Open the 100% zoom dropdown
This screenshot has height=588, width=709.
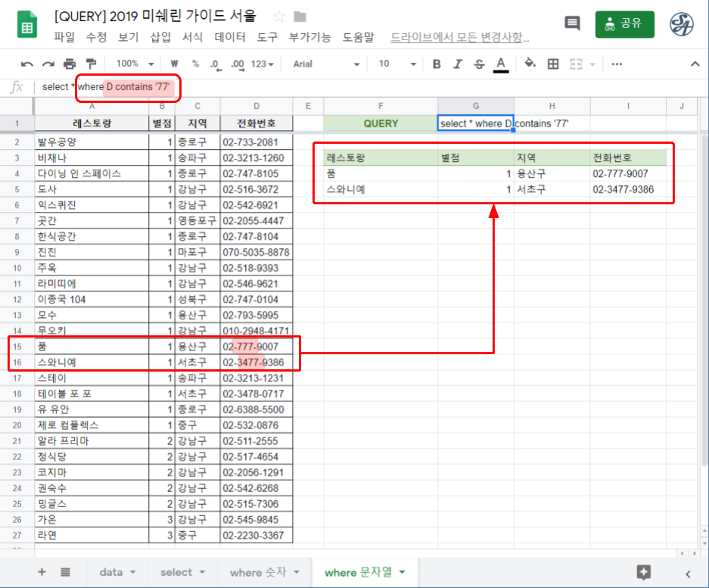[x=135, y=64]
